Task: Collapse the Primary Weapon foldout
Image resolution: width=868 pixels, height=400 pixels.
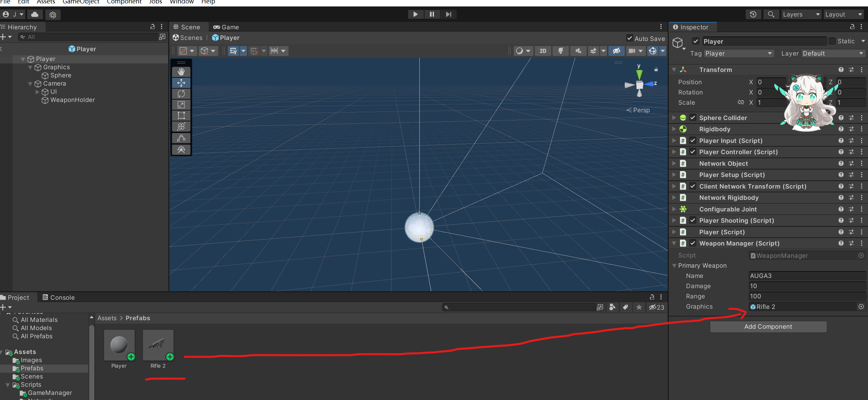Action: [x=674, y=265]
